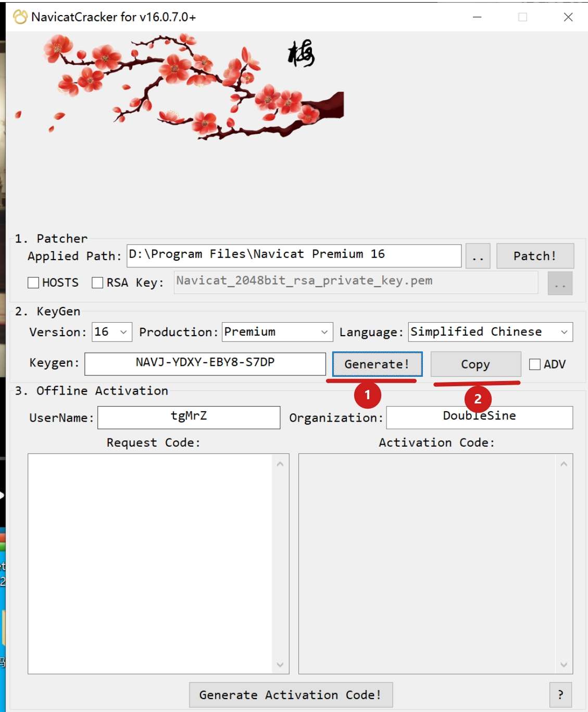Click inside the Request Code box
The width and height of the screenshot is (588, 712).
158,564
